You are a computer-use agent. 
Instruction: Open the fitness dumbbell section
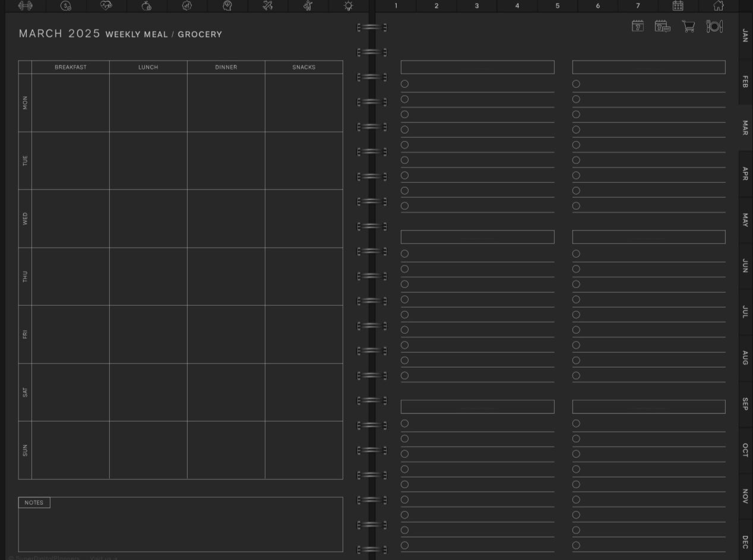click(x=26, y=6)
